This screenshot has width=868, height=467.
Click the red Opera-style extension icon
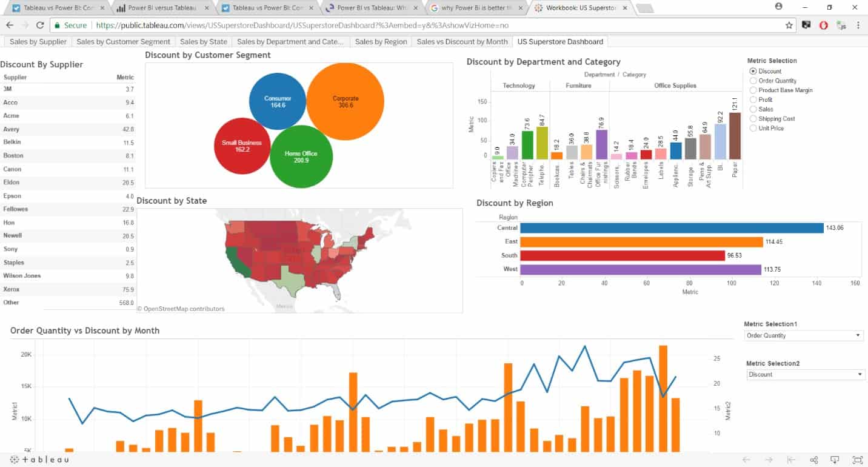(x=823, y=25)
